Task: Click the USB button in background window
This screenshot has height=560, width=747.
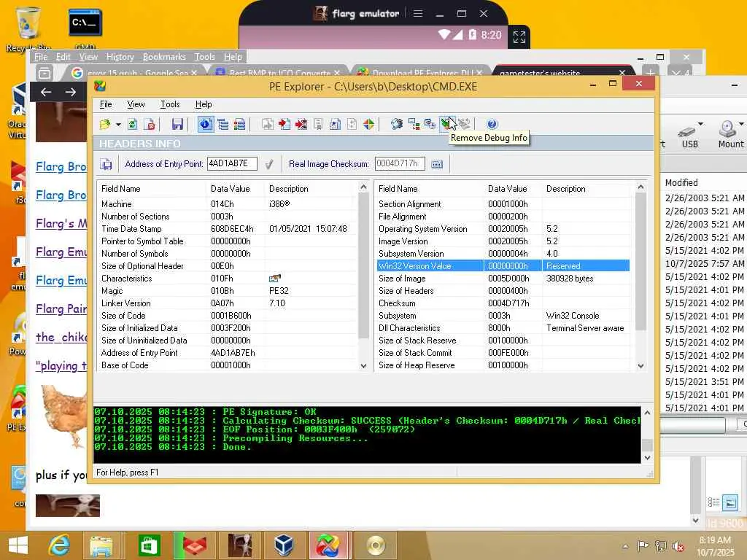Action: [x=689, y=135]
